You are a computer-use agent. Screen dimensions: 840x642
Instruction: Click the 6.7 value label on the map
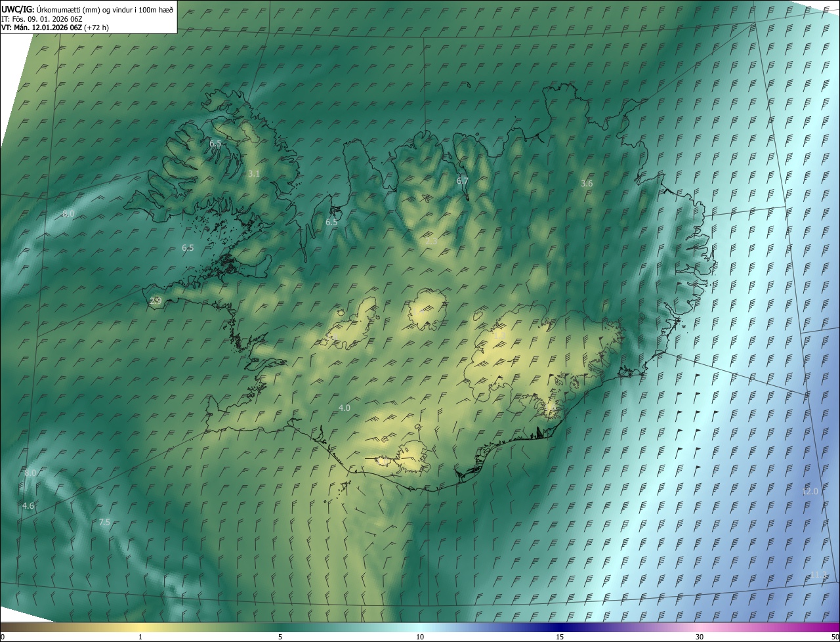(x=463, y=181)
